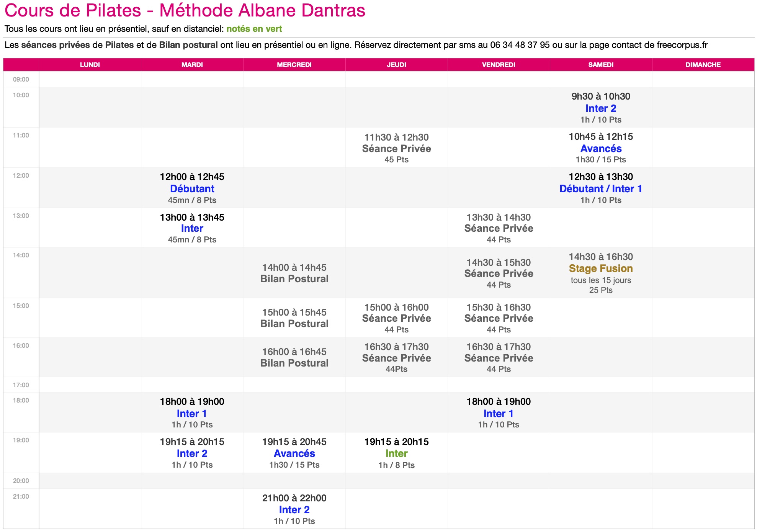Screen dimensions: 757x532
Task: Click the MERCREDI column header
Action: pos(294,65)
